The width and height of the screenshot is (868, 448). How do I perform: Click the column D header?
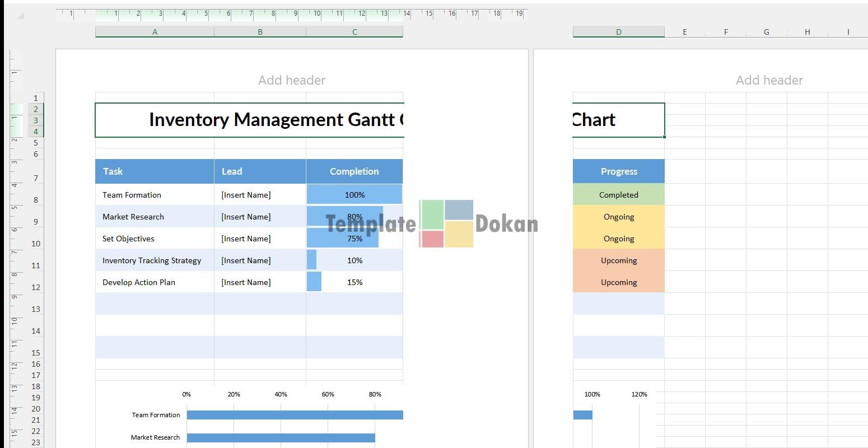click(618, 32)
